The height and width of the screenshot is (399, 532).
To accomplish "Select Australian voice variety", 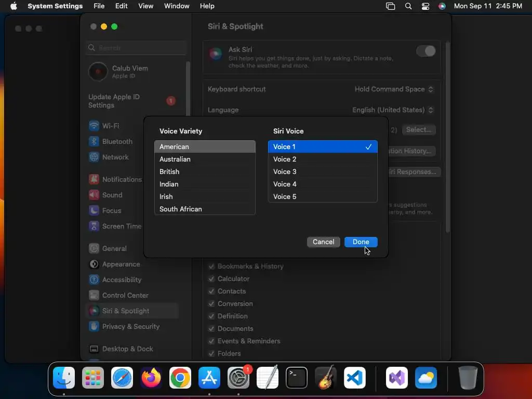I will (205, 159).
